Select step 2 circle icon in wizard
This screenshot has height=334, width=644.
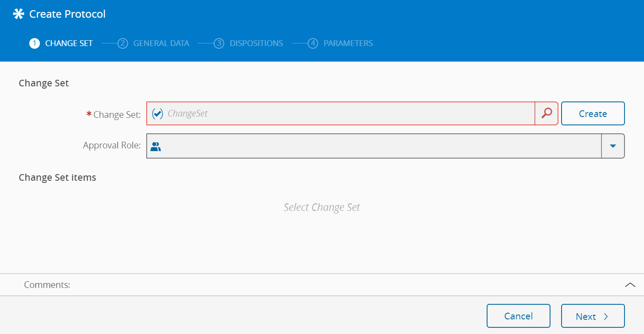coord(122,43)
